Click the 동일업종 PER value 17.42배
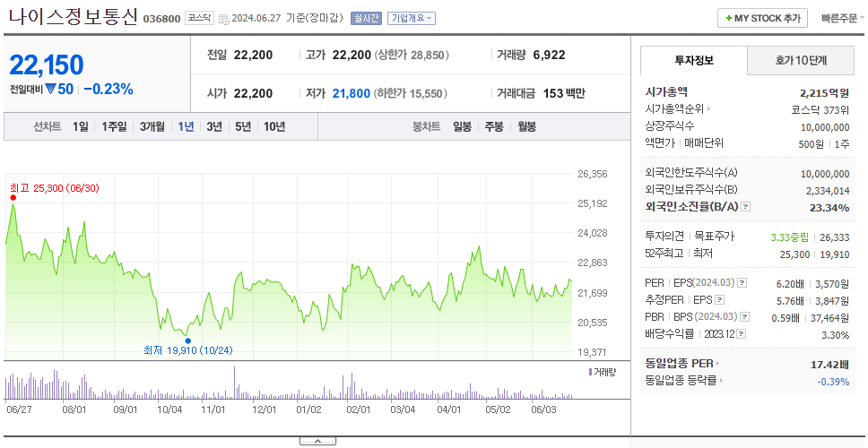 click(x=829, y=365)
